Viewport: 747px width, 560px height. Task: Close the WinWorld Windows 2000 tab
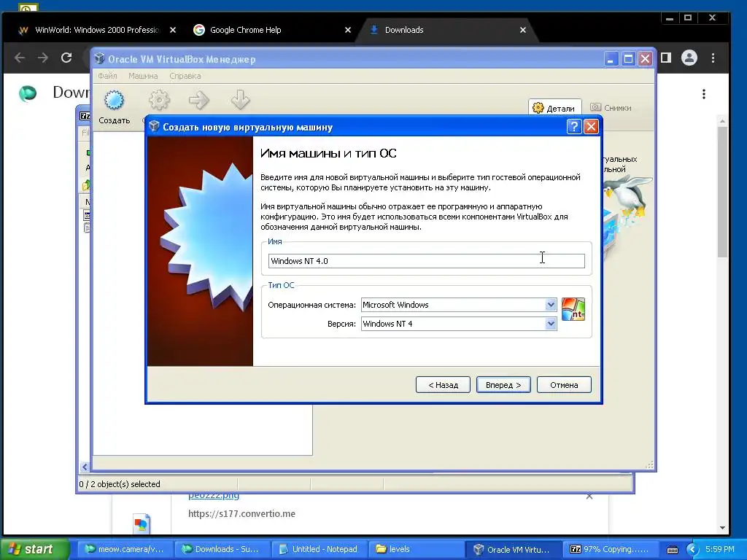pos(172,30)
